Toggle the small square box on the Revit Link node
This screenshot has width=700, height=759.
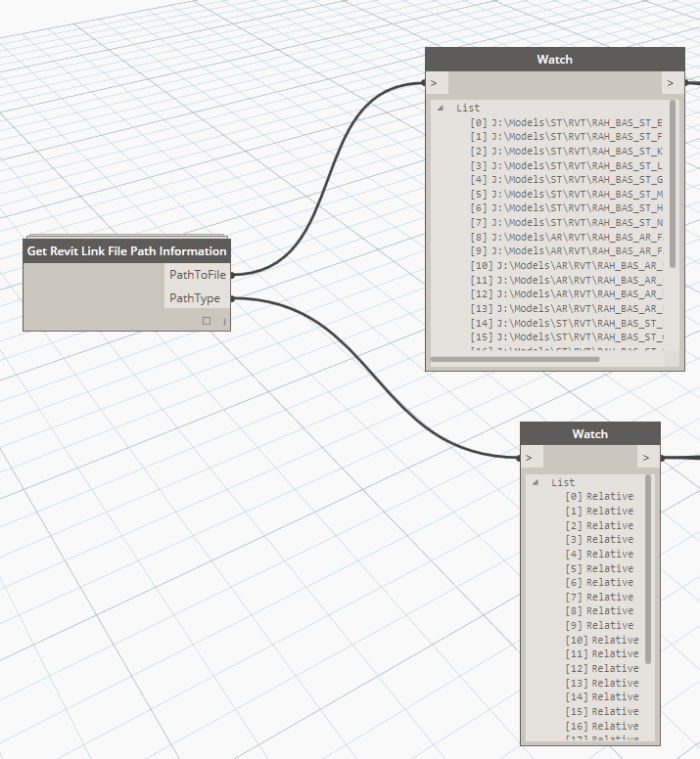click(x=207, y=321)
